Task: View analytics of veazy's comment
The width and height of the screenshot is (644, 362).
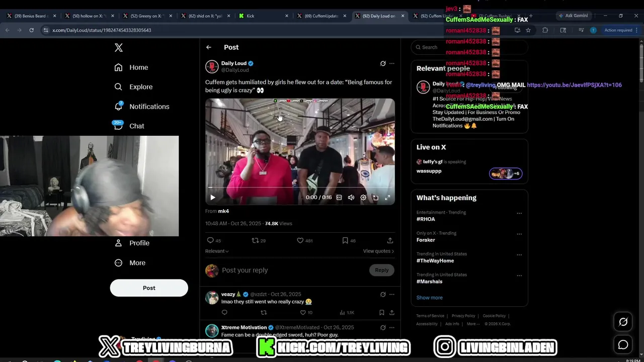Action: [347, 313]
